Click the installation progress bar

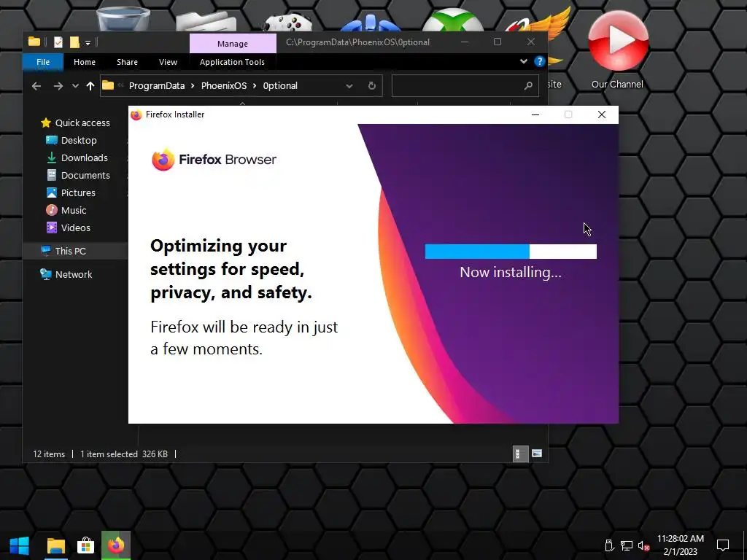coord(511,252)
